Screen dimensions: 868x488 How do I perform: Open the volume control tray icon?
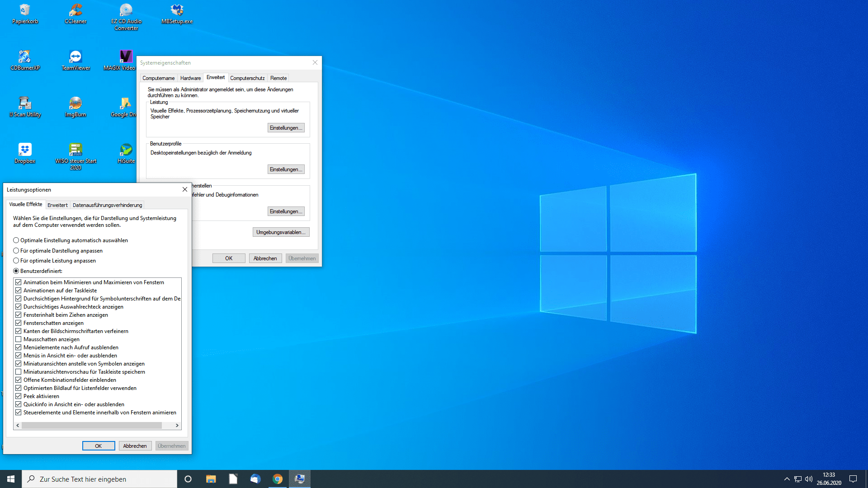click(809, 479)
